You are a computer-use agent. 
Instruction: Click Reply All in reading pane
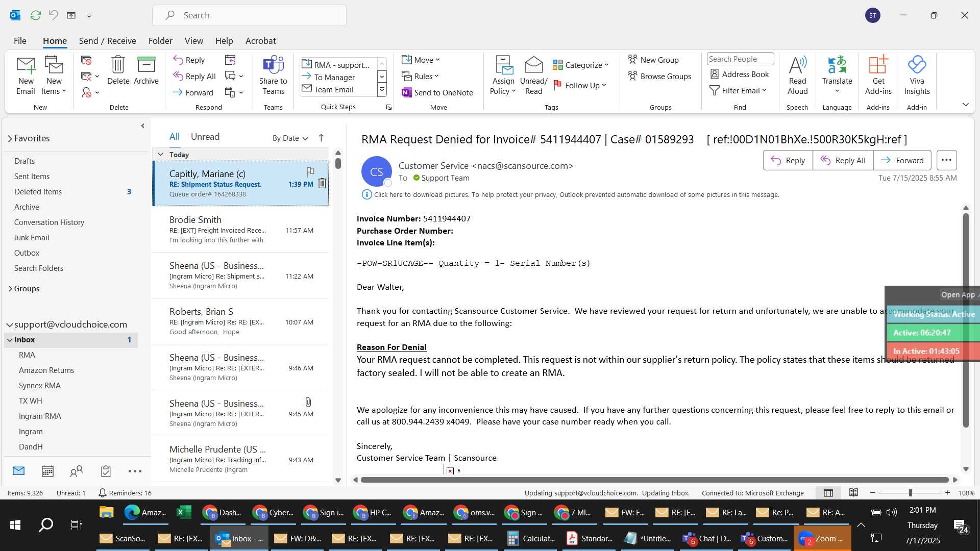[x=843, y=160]
